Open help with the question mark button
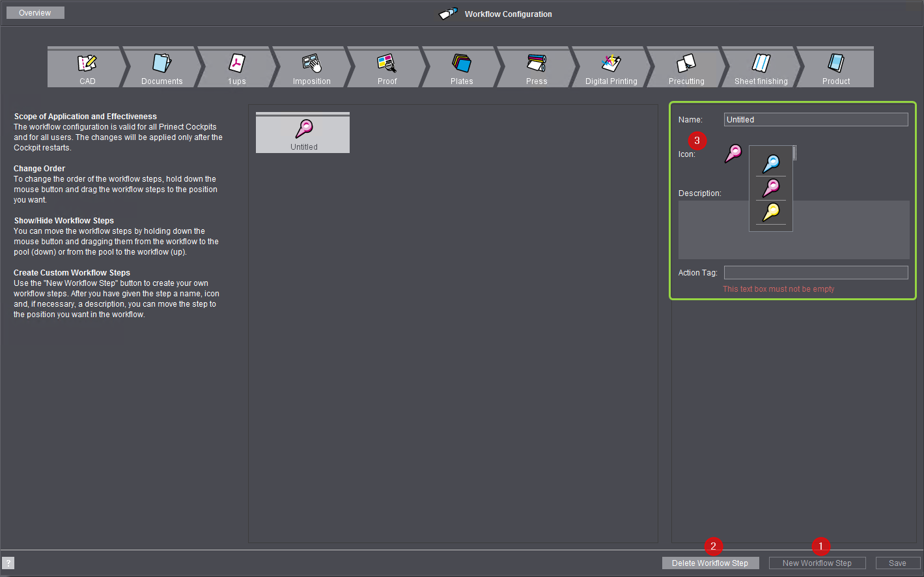Image resolution: width=924 pixels, height=577 pixels. (8, 563)
